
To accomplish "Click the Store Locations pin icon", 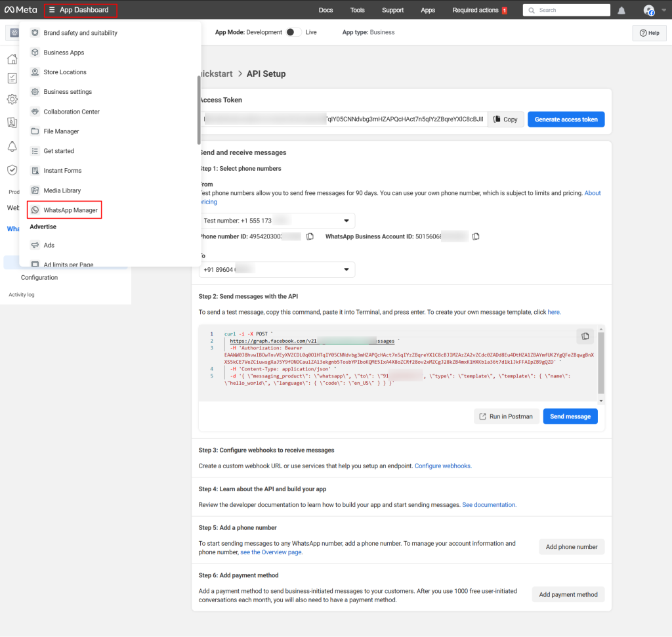I will 35,72.
